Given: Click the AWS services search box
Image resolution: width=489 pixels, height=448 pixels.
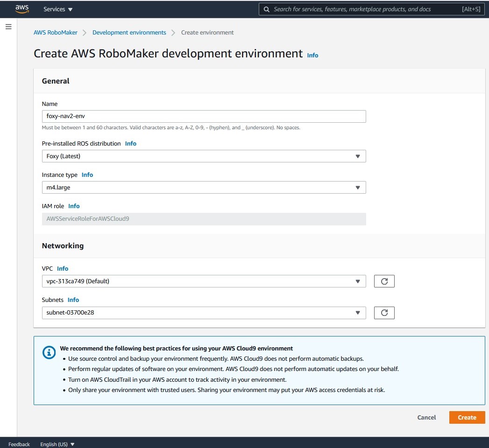Looking at the screenshot, I should (x=371, y=9).
